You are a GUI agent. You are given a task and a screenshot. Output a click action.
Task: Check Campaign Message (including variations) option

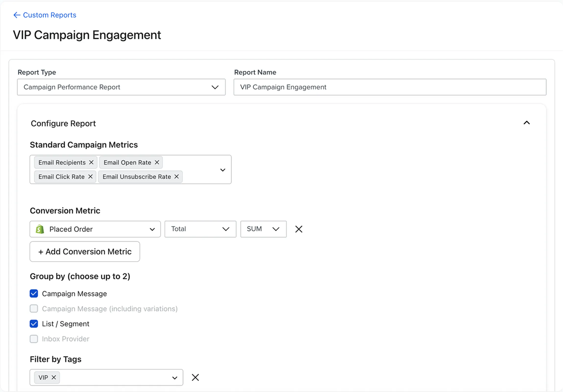(x=34, y=309)
